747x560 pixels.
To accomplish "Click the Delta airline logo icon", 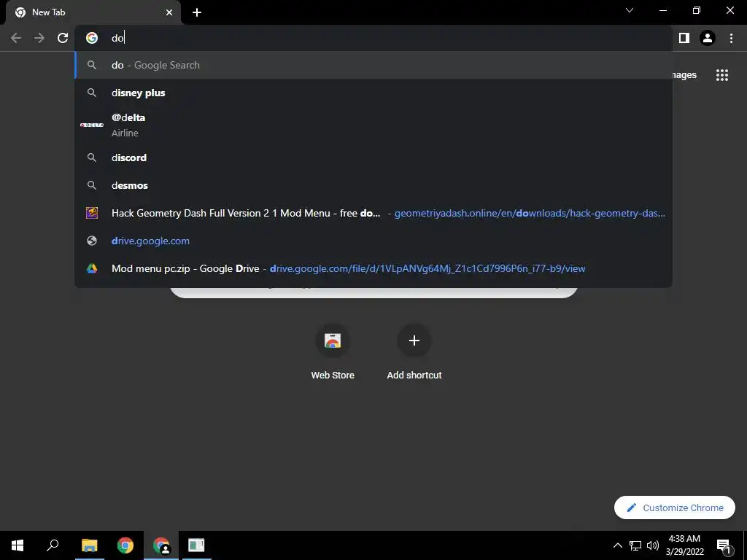I will pyautogui.click(x=92, y=125).
